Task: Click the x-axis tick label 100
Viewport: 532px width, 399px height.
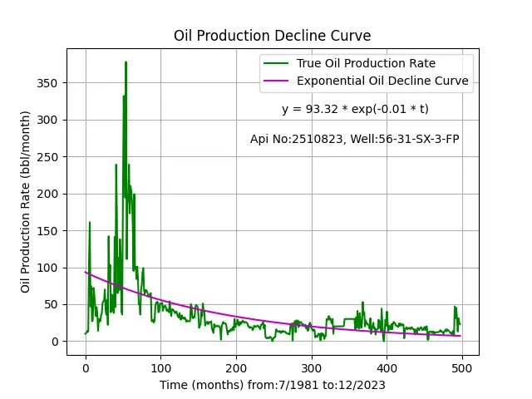Action: coord(160,368)
